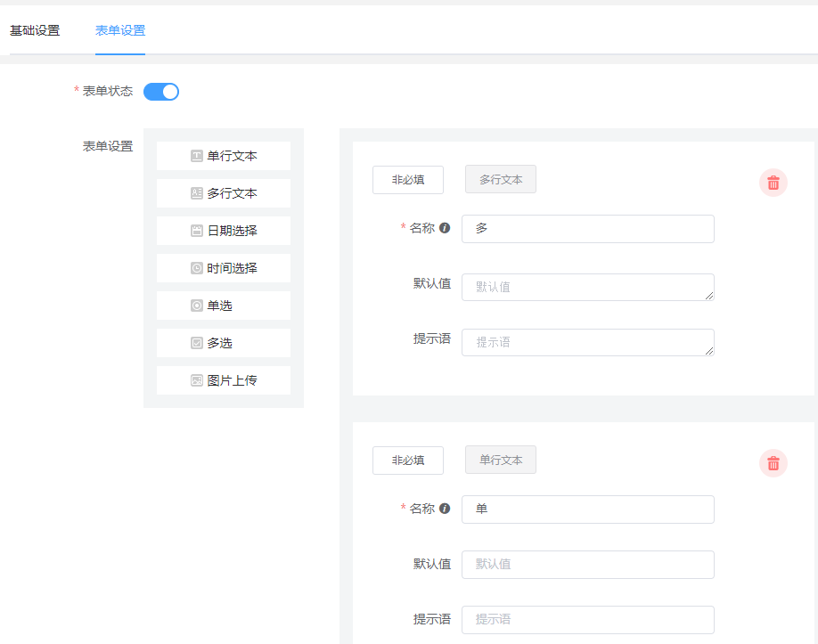This screenshot has width=818, height=644.
Task: Add a 图片上传 field from the palette
Action: pos(224,380)
